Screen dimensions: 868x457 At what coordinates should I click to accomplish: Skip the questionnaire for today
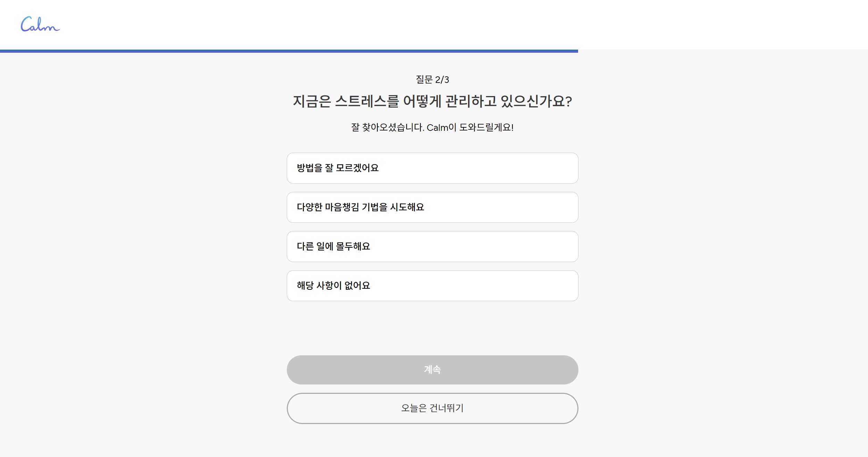432,408
